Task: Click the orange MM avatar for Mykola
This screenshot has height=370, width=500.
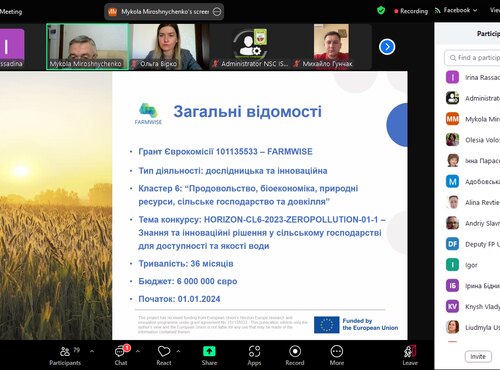Action: pyautogui.click(x=452, y=119)
